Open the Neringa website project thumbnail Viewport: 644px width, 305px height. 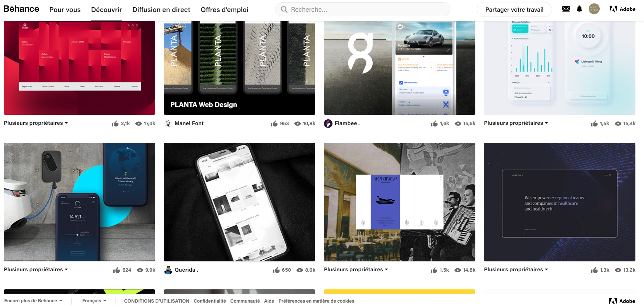tap(399, 202)
